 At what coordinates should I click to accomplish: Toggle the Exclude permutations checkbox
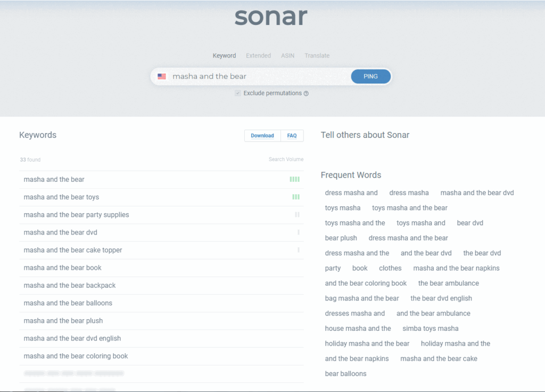238,93
